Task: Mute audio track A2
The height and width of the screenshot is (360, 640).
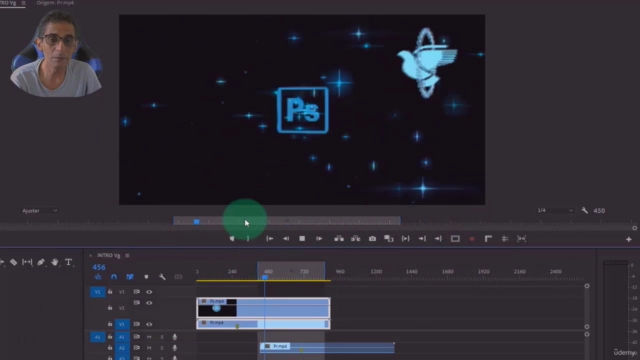Action: (149, 348)
